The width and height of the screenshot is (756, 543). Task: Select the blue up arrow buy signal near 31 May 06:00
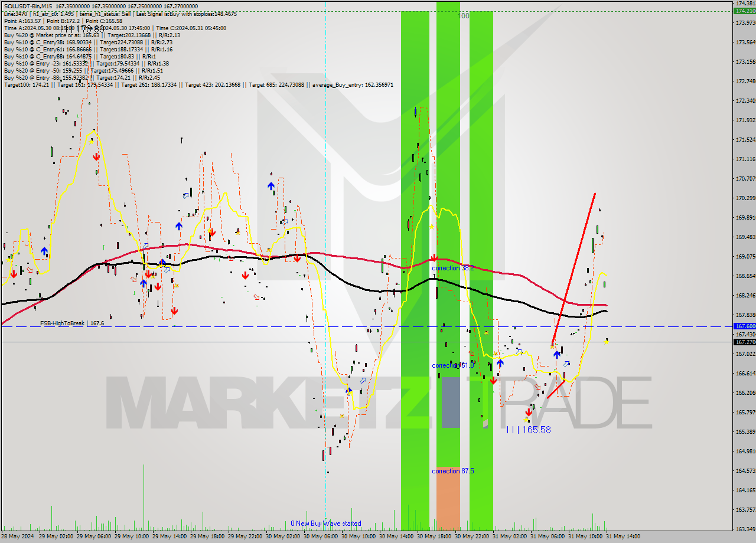[557, 354]
